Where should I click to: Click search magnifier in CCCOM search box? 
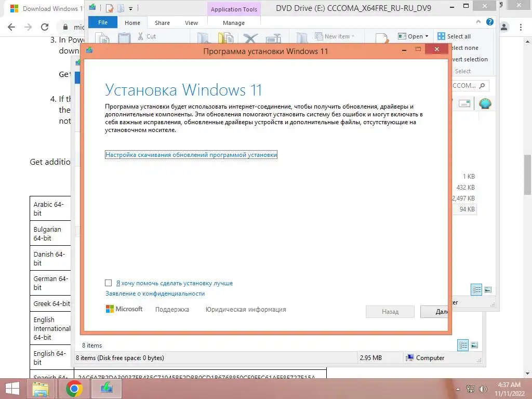point(482,86)
